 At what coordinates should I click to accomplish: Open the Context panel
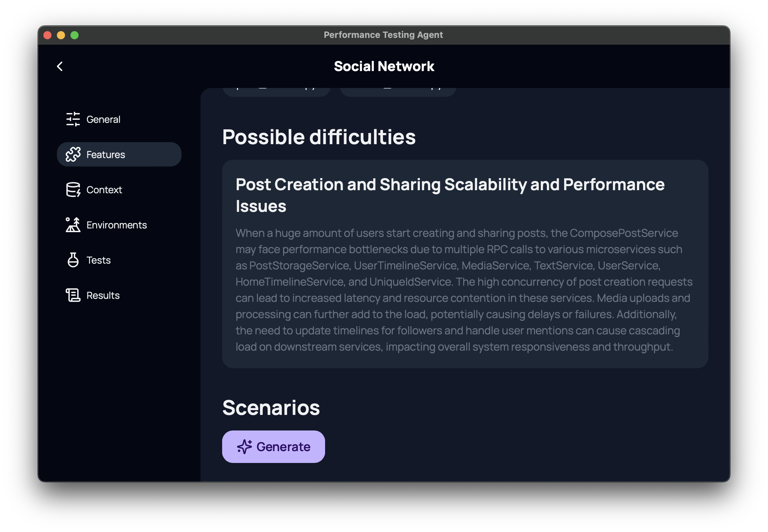click(x=104, y=190)
